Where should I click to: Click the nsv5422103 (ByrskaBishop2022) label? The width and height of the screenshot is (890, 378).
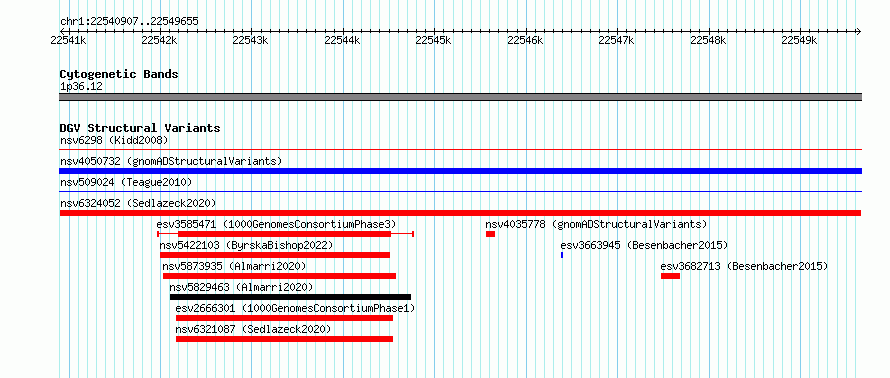(246, 245)
